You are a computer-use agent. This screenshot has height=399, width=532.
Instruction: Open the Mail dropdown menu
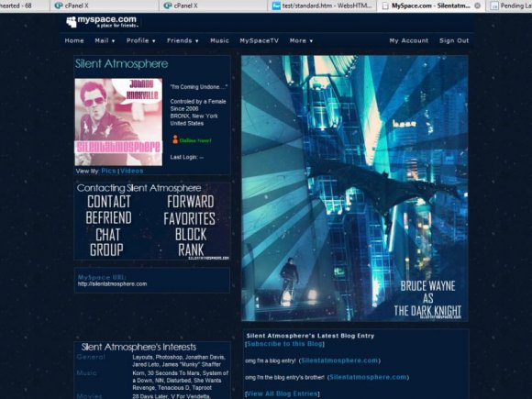[105, 40]
